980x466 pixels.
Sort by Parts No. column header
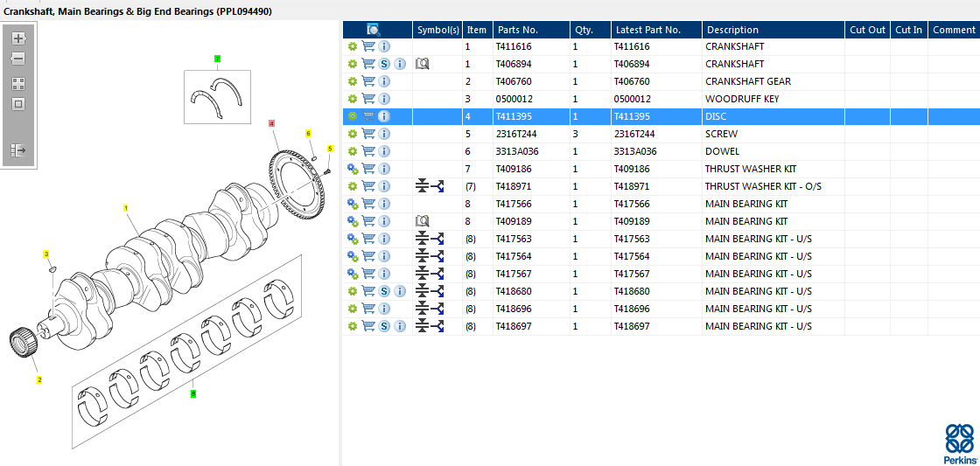coord(531,30)
